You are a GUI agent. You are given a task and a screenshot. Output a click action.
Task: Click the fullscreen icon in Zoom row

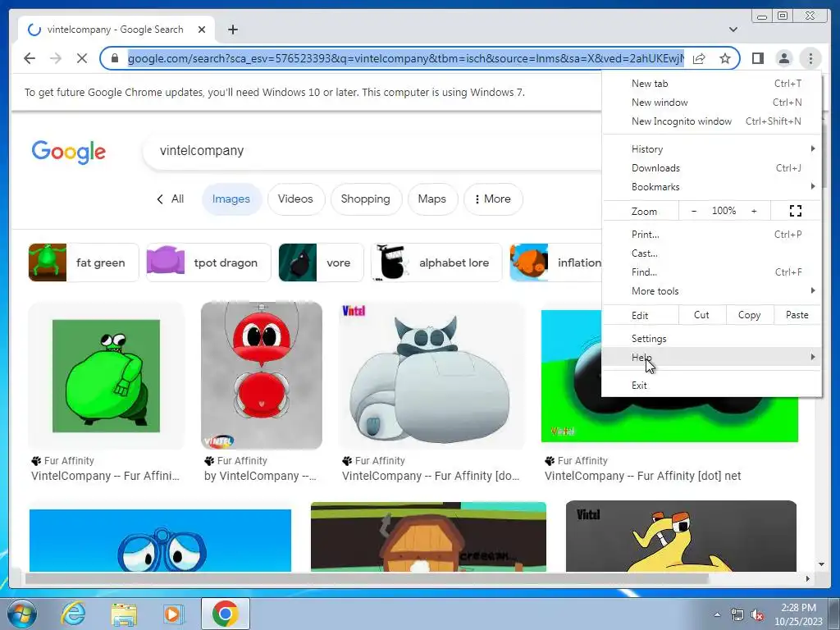pos(796,211)
